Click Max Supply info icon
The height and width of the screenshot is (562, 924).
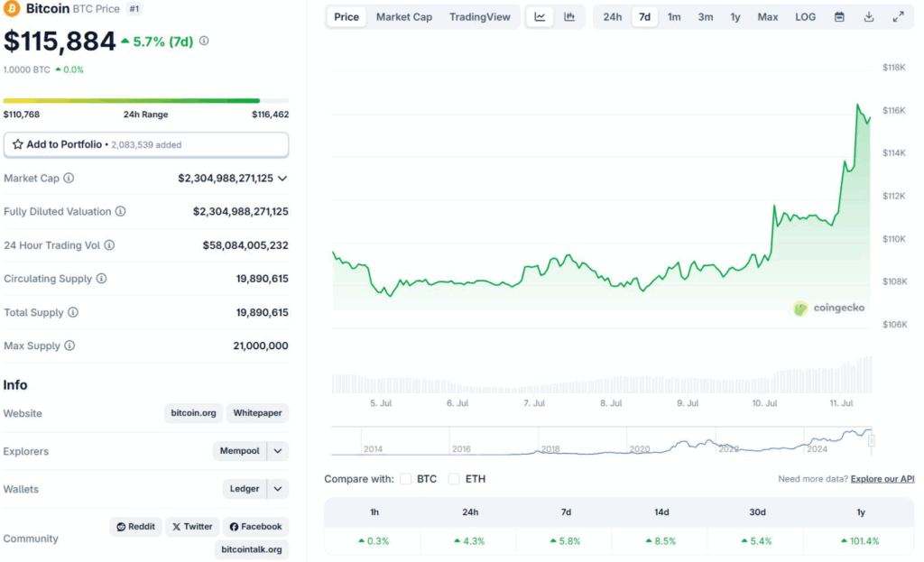[69, 345]
